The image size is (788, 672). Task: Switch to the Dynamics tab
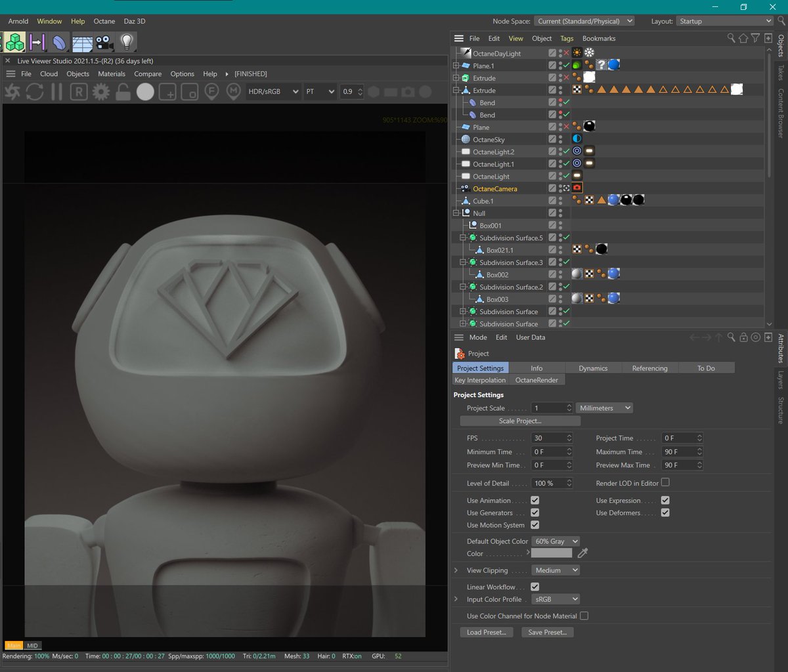tap(593, 367)
